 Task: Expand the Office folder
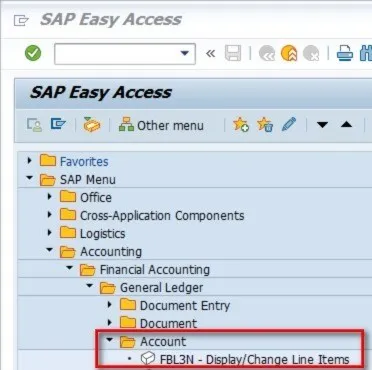(49, 197)
